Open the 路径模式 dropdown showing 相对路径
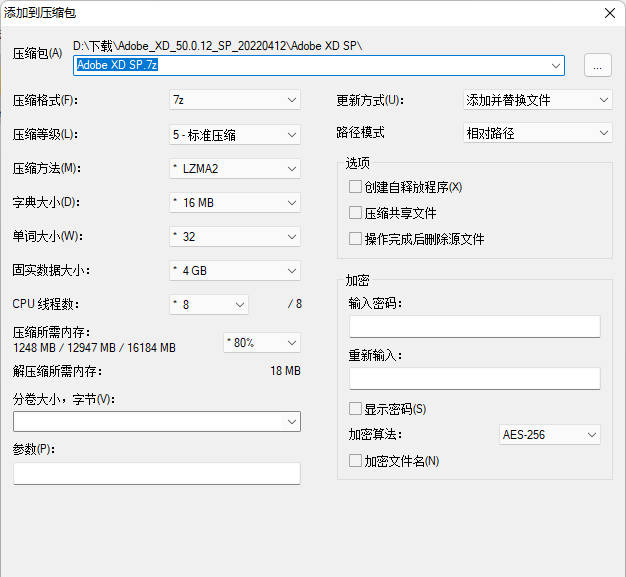 point(537,133)
